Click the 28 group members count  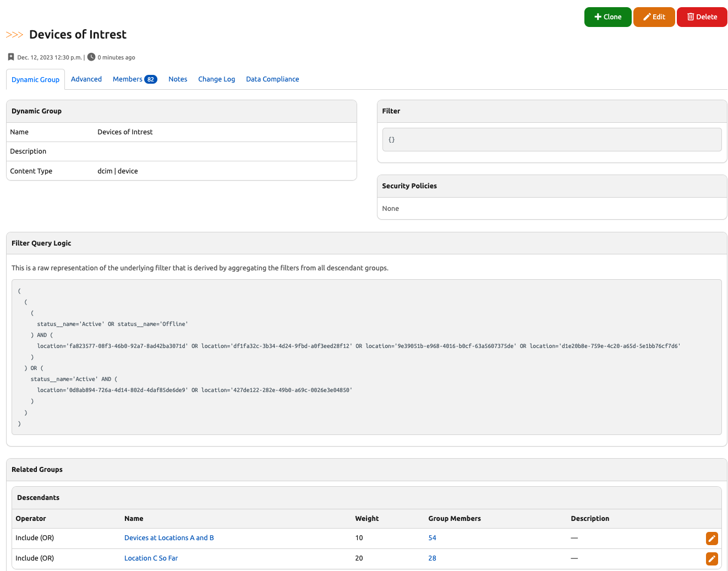(432, 558)
